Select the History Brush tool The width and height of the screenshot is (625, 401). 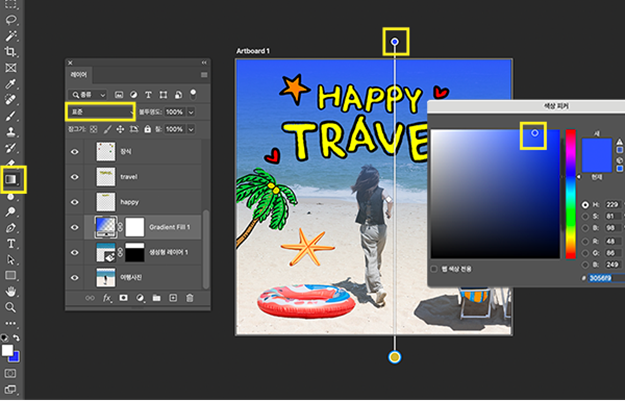pyautogui.click(x=11, y=148)
